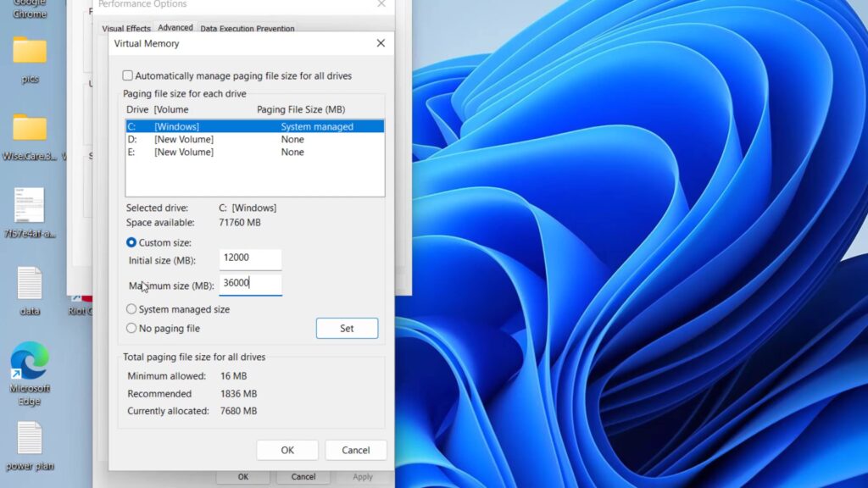Cancel the Virtual Memory dialog
868x488 pixels.
click(355, 449)
